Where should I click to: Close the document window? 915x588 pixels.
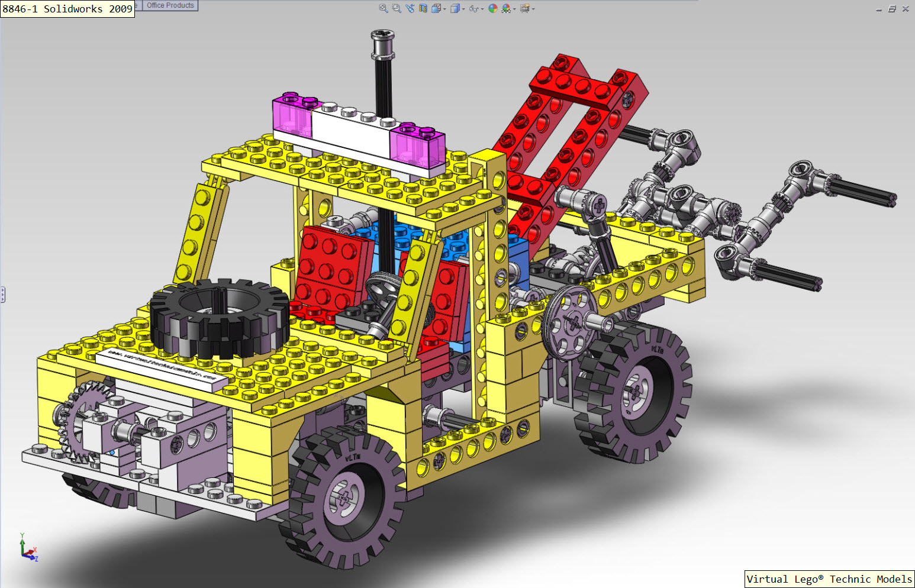click(x=906, y=9)
